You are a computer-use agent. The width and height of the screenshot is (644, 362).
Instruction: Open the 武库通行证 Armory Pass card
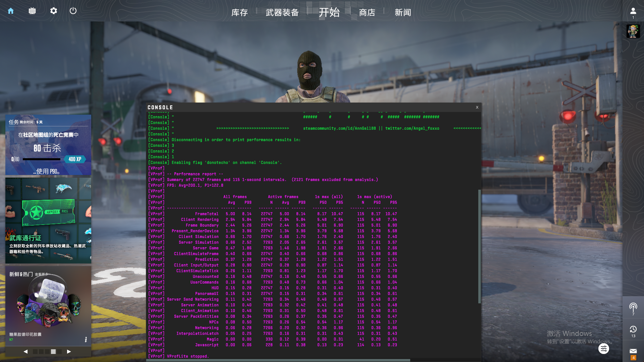click(48, 221)
